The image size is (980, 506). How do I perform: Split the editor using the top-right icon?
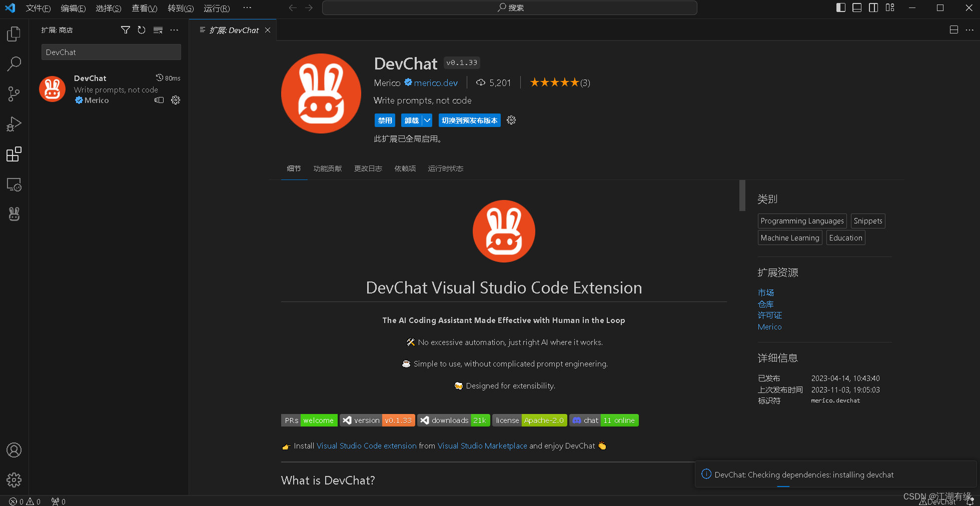(x=954, y=30)
